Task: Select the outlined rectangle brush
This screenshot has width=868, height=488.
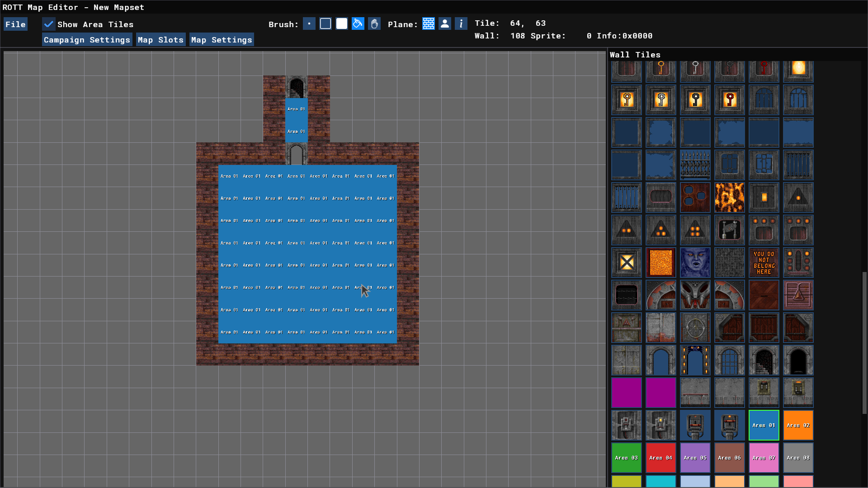Action: click(x=325, y=24)
